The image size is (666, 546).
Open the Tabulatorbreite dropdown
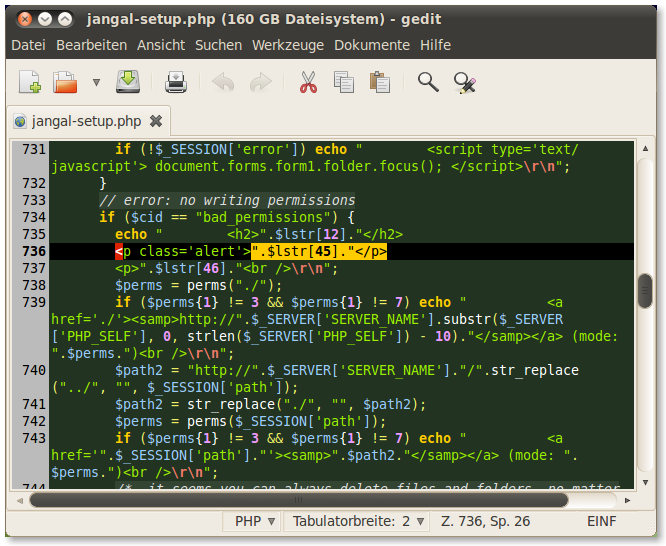[x=356, y=521]
